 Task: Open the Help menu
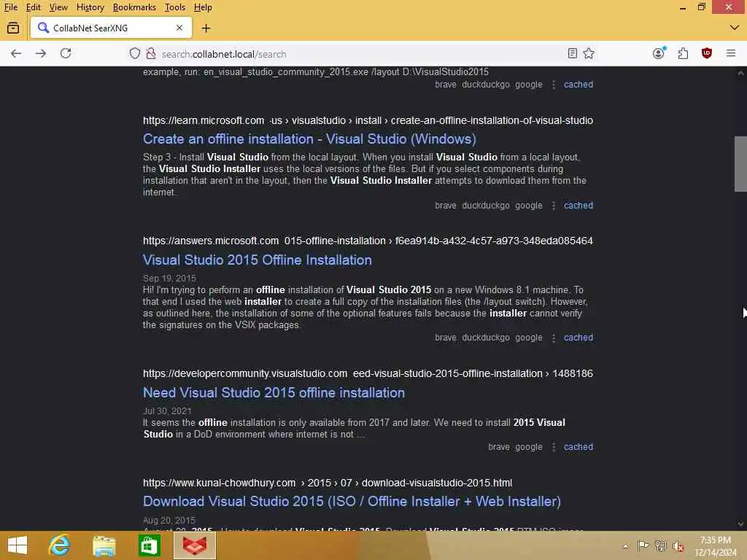[x=203, y=7]
